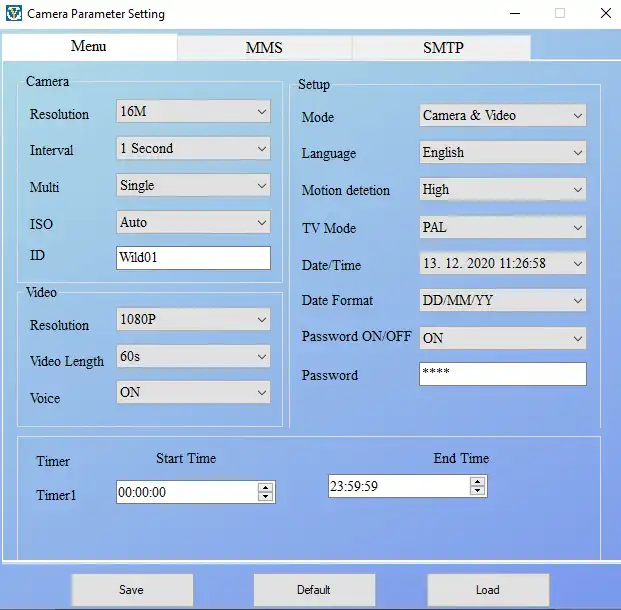
Task: Open the Mode Camera & Video dropdown
Action: click(x=502, y=116)
